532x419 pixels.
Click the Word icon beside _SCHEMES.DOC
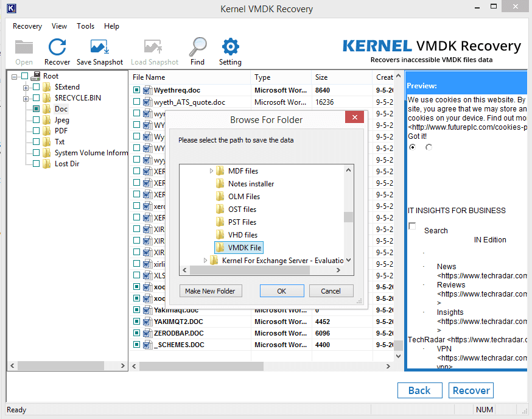point(147,345)
